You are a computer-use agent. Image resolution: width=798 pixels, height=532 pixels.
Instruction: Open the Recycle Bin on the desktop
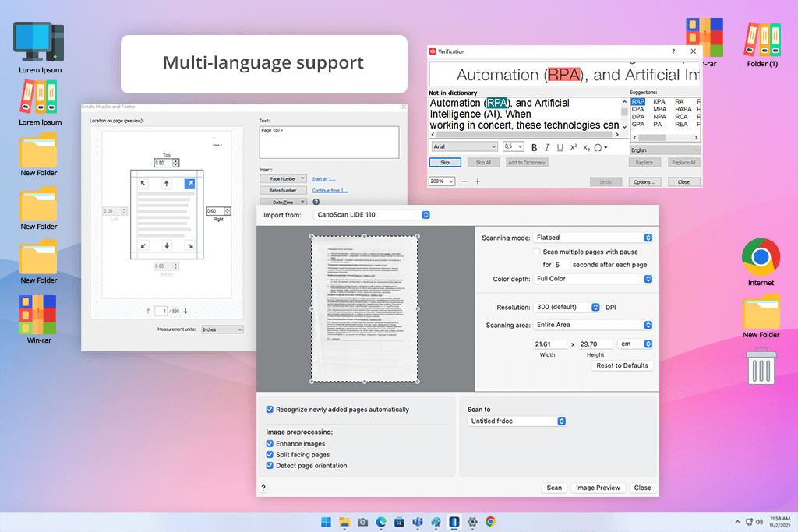click(x=761, y=366)
